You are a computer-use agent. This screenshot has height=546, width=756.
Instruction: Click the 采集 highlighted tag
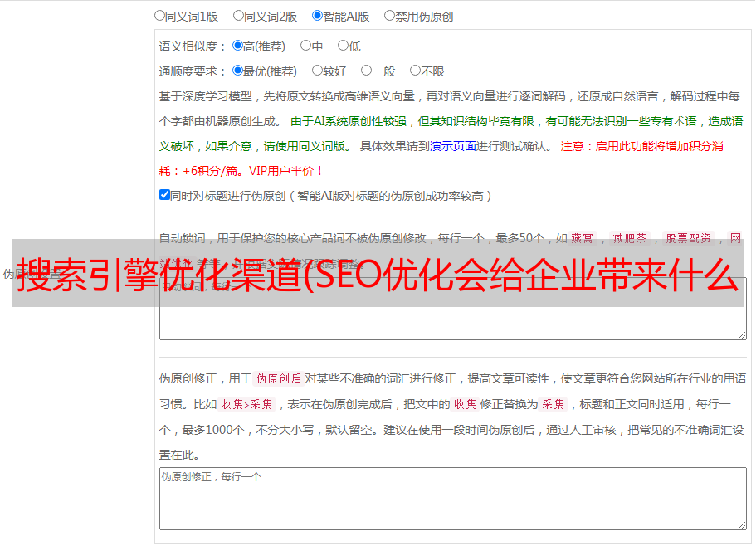click(553, 404)
